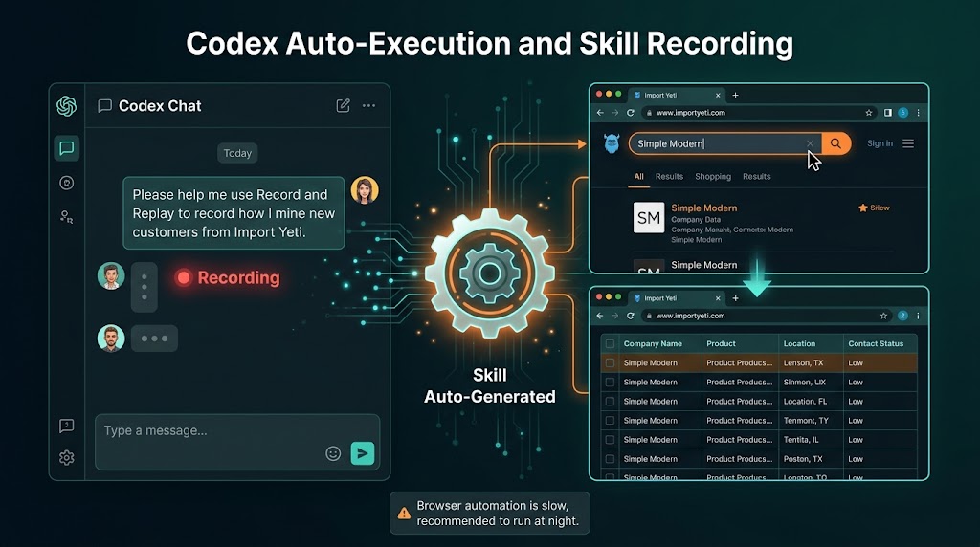Click the user's avatar beside the request message
The image size is (980, 547).
365,190
